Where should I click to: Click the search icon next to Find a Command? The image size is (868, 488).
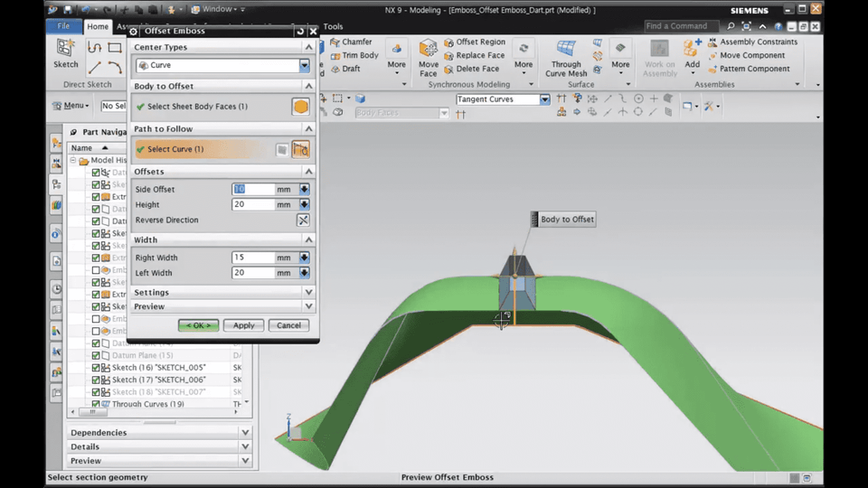pos(731,26)
